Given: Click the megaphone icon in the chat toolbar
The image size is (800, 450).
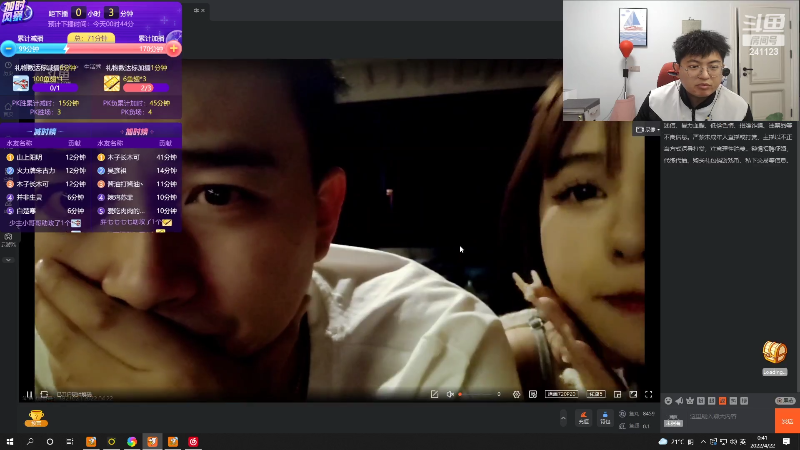Looking at the screenshot, I should (x=679, y=401).
